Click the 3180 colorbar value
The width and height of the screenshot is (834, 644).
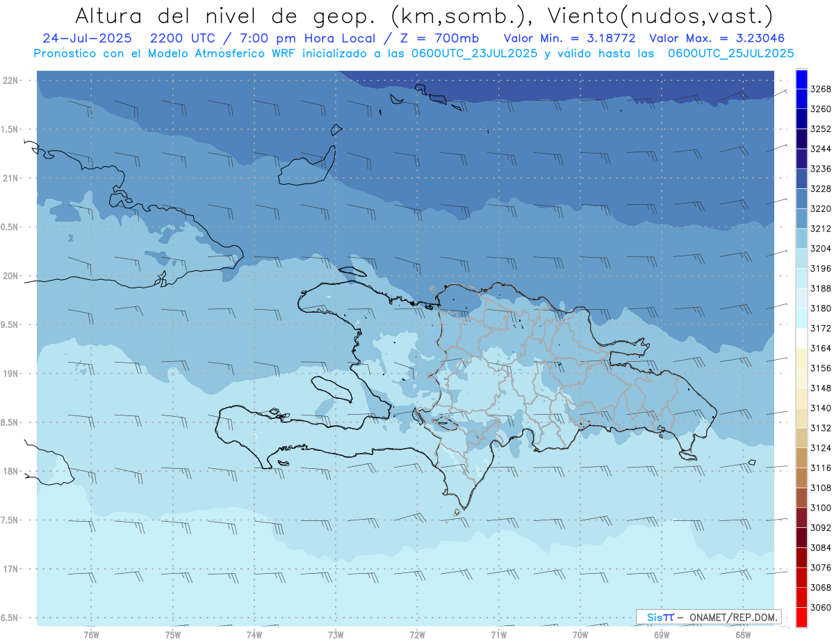pos(821,308)
